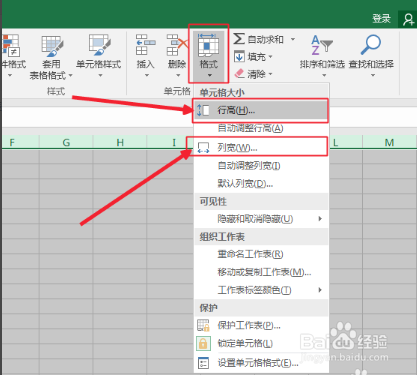
Task: Choose Lock Cell (锁定单元格) text
Action: [245, 343]
